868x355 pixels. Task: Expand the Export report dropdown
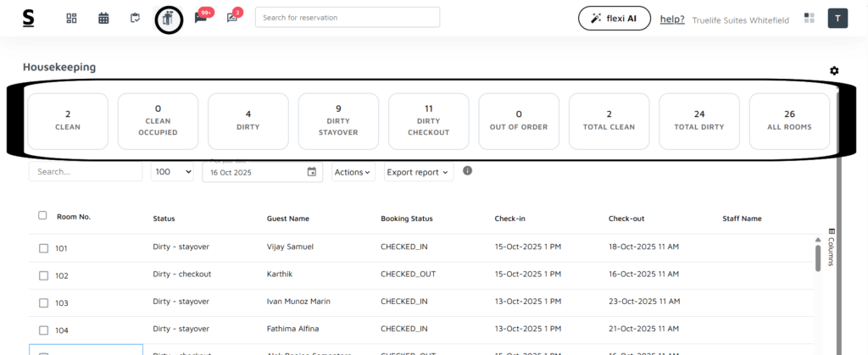click(419, 172)
